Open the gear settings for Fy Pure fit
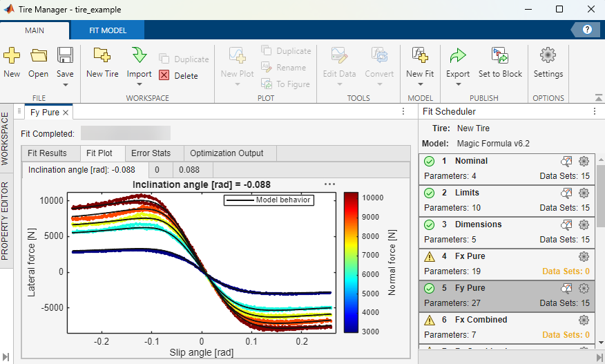 click(584, 288)
